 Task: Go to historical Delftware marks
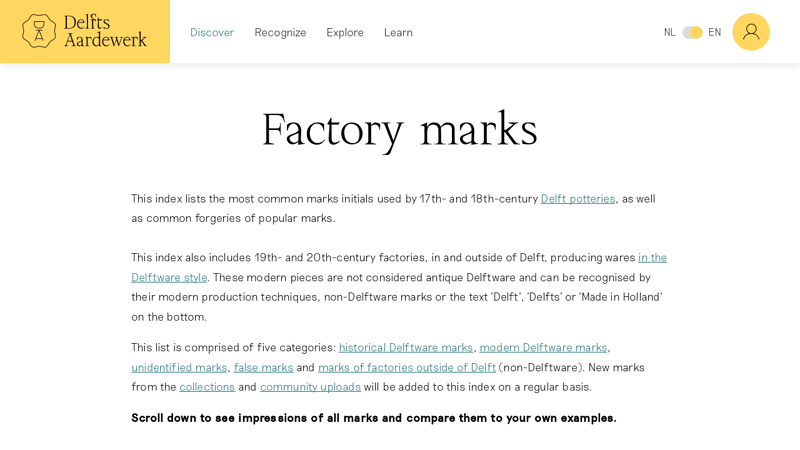406,347
